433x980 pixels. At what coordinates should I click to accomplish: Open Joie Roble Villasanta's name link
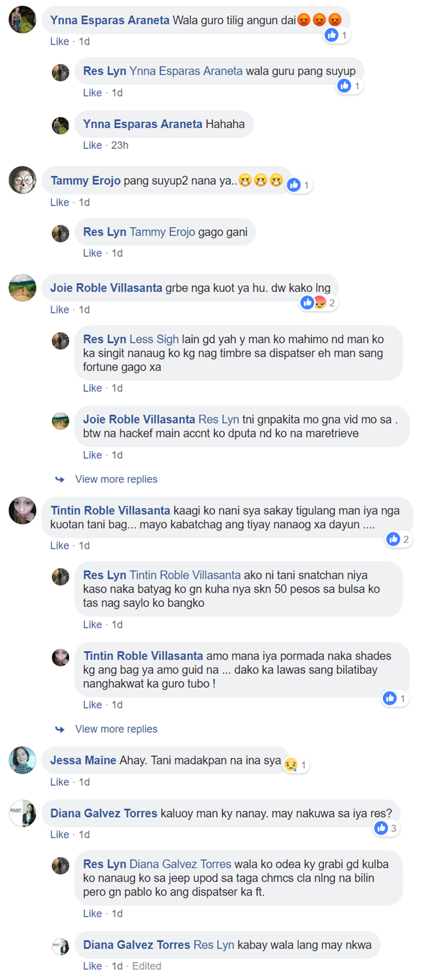[x=106, y=288]
